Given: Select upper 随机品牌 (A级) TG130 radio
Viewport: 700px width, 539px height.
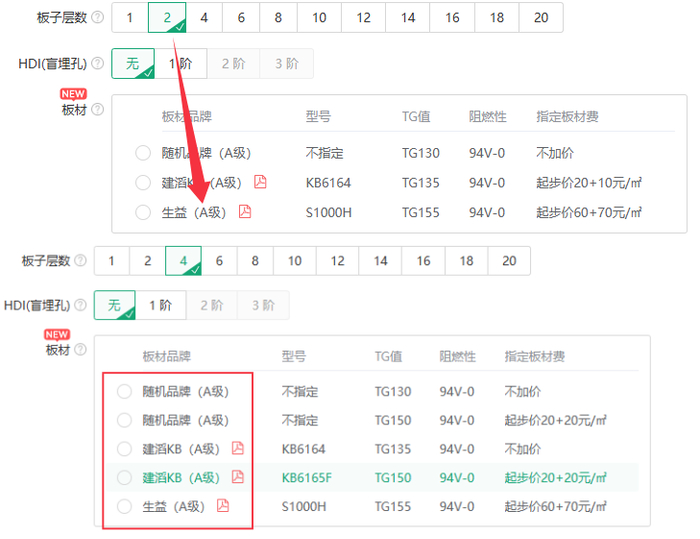Looking at the screenshot, I should pos(143,153).
